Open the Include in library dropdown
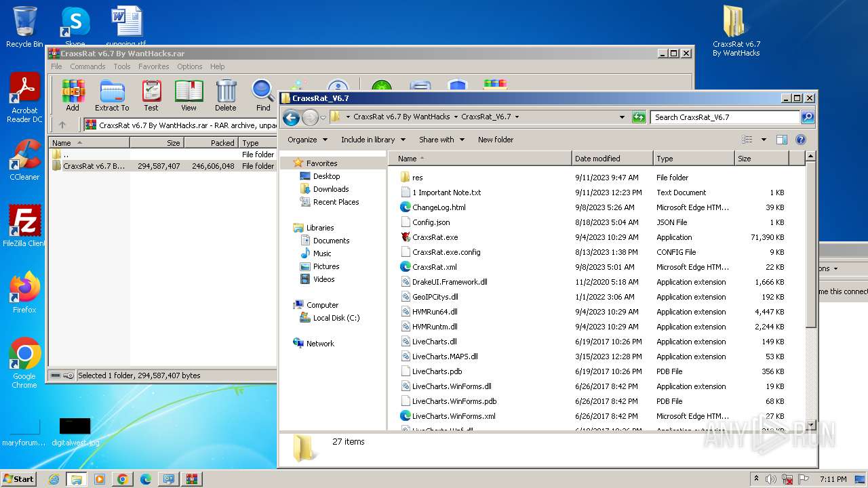This screenshot has height=488, width=868. coord(373,140)
